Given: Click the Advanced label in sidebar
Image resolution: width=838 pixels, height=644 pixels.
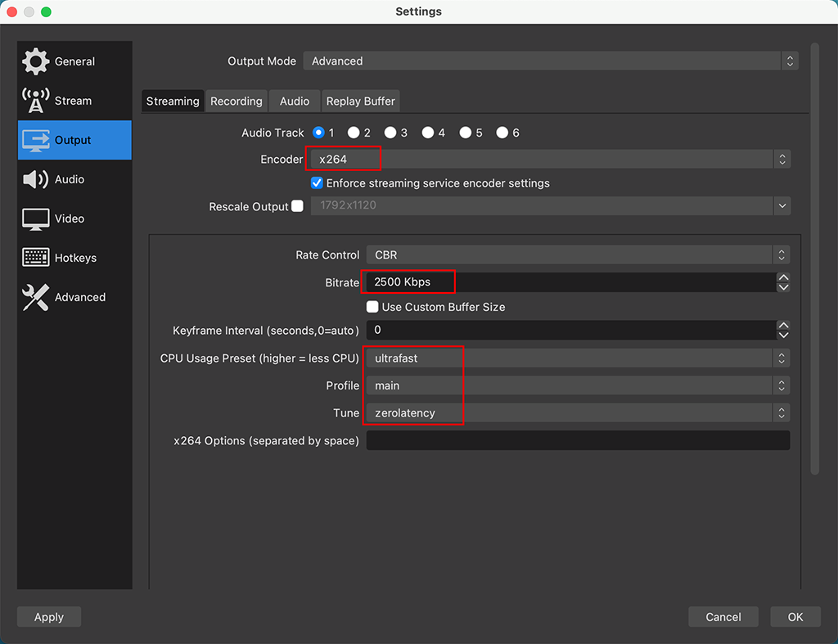Looking at the screenshot, I should tap(80, 297).
